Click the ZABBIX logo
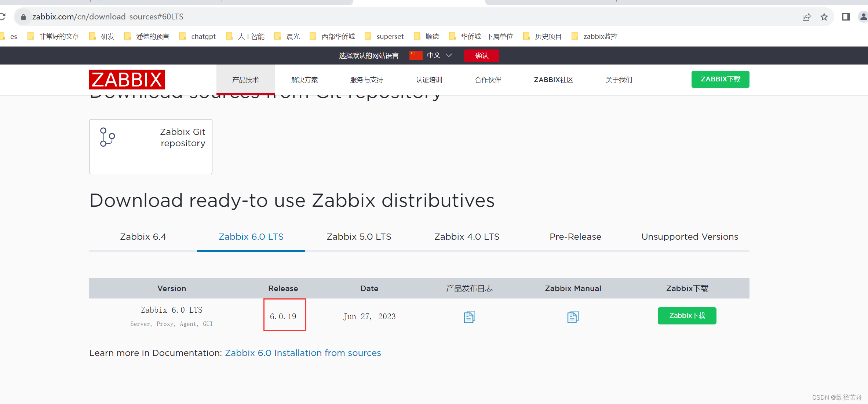Screen dimensions: 868x404 [x=127, y=79]
